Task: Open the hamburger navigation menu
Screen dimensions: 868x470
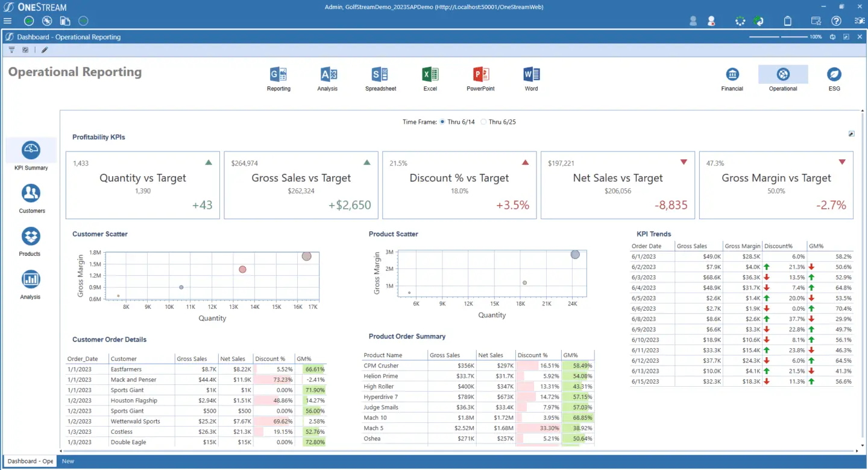Action: [x=8, y=21]
